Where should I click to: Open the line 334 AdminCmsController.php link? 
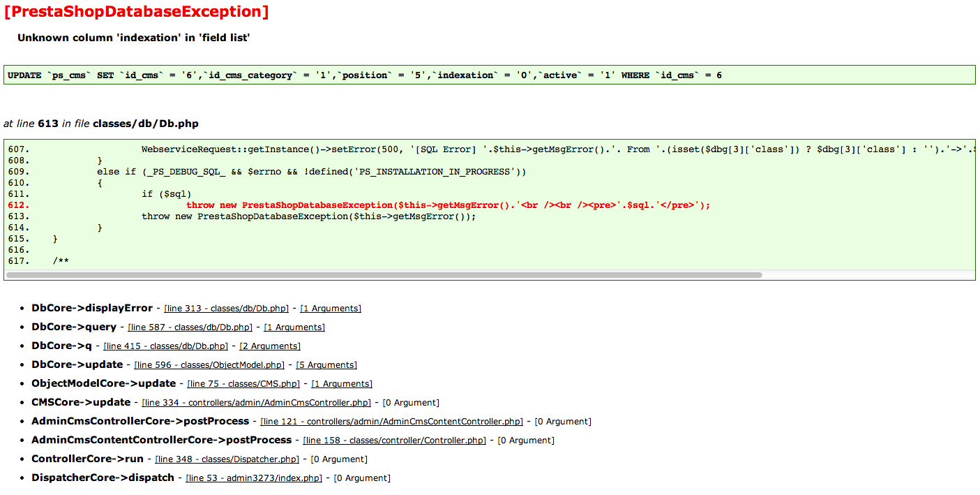pos(256,403)
